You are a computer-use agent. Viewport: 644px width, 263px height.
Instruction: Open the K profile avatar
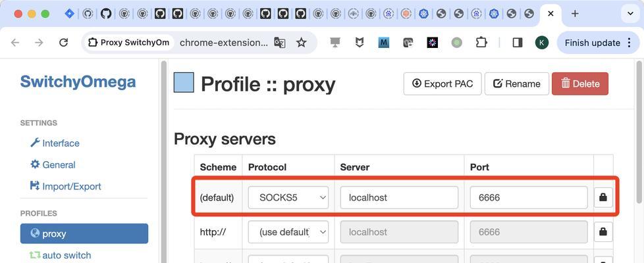pos(542,43)
